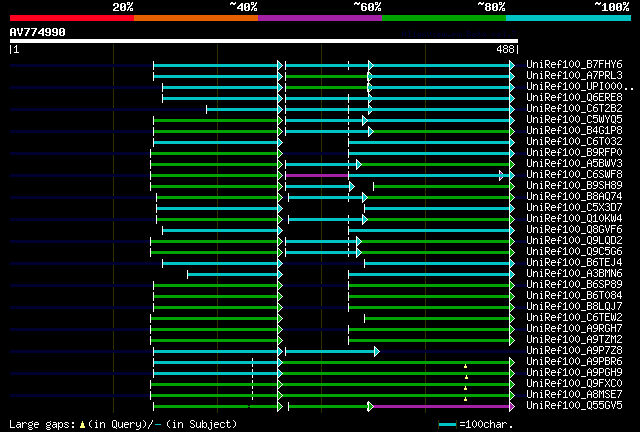This screenshot has width=640, height=432.
Task: Open the UniRef100_Q9FXC0 label
Action: (574, 384)
